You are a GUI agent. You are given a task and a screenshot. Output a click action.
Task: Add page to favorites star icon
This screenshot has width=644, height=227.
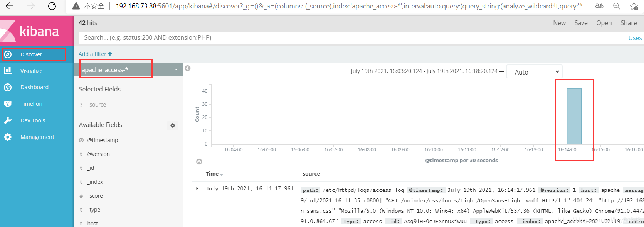tap(634, 6)
